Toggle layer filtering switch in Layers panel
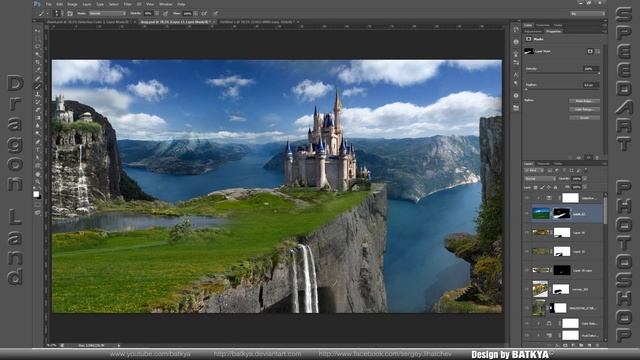This screenshot has height=360, width=640. (x=586, y=170)
